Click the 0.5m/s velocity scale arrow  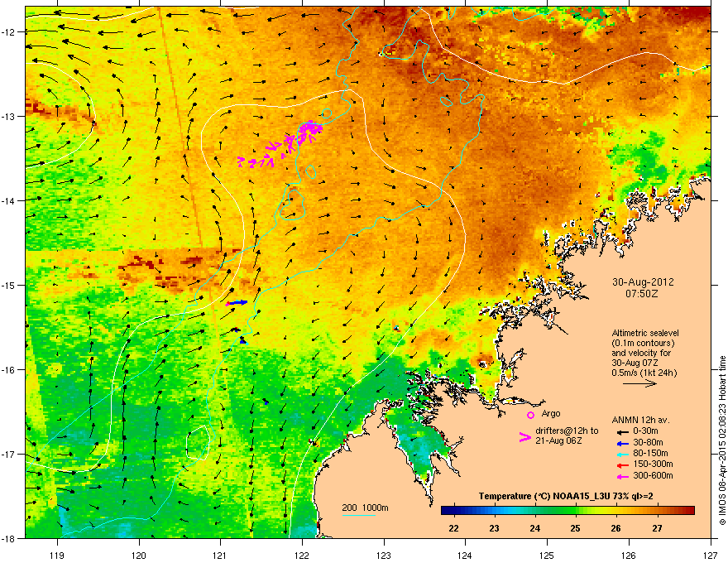(639, 383)
